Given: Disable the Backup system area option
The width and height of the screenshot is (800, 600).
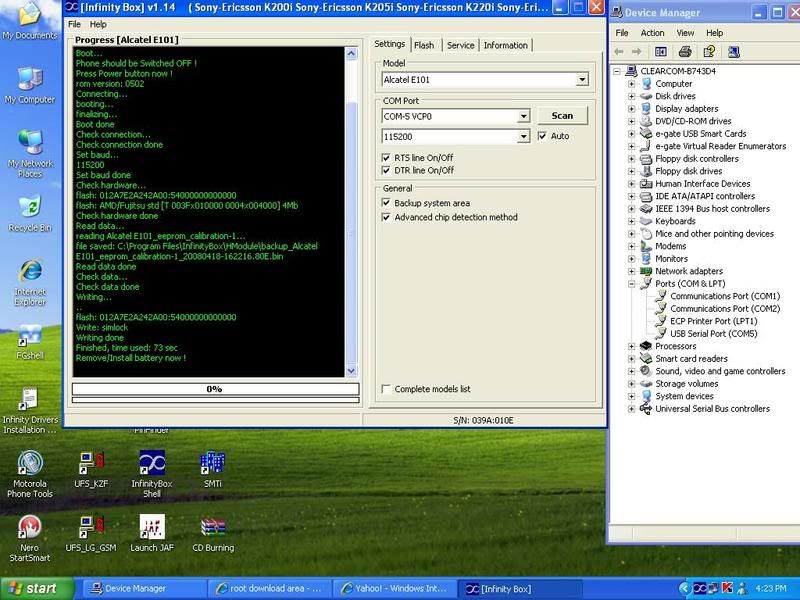Looking at the screenshot, I should point(388,203).
